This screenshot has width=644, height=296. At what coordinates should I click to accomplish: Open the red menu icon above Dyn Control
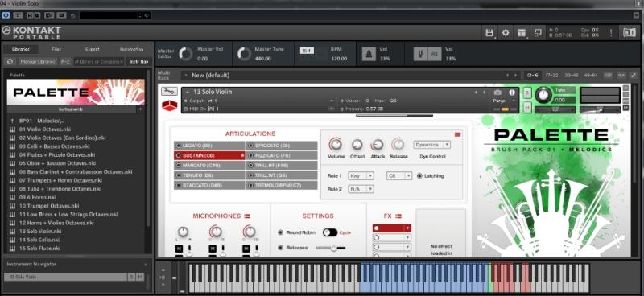pos(457,134)
